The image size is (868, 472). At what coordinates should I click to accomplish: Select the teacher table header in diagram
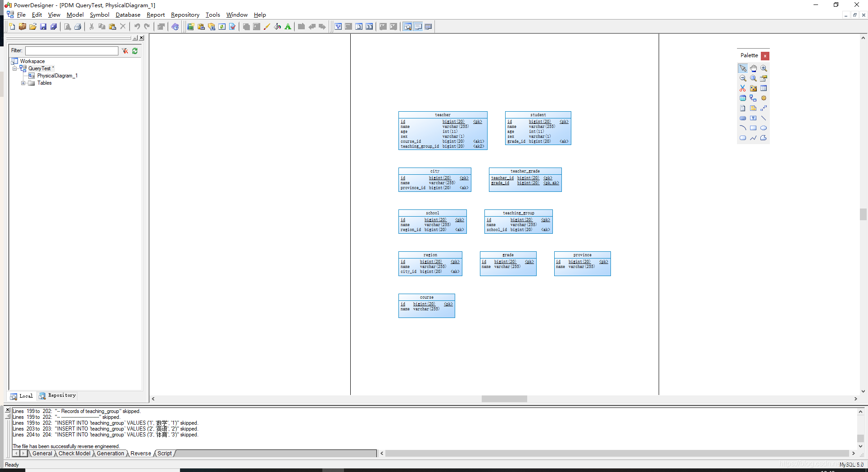pyautogui.click(x=443, y=115)
